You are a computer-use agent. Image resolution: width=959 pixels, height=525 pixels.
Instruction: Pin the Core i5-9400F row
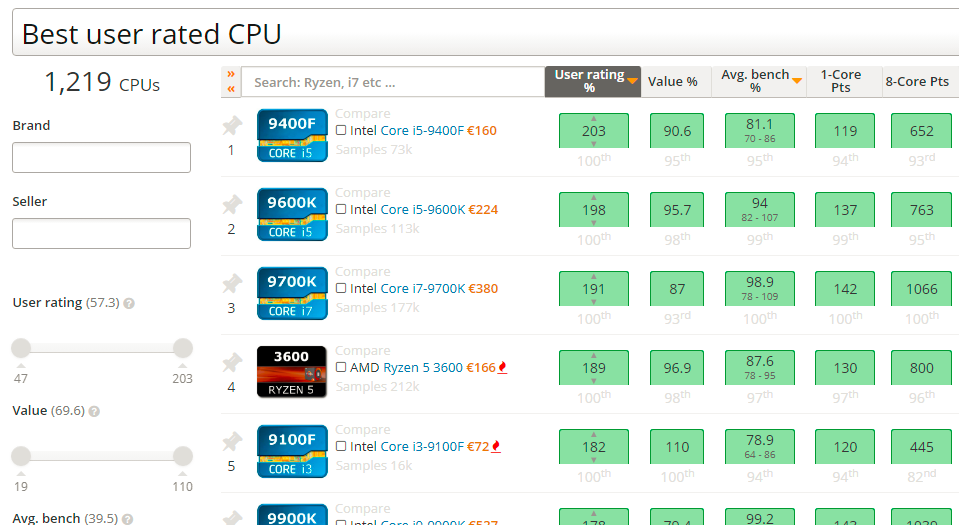pos(232,126)
